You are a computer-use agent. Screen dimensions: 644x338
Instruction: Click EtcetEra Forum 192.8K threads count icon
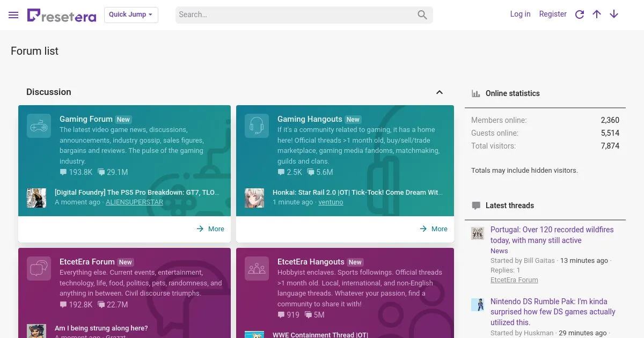(63, 305)
